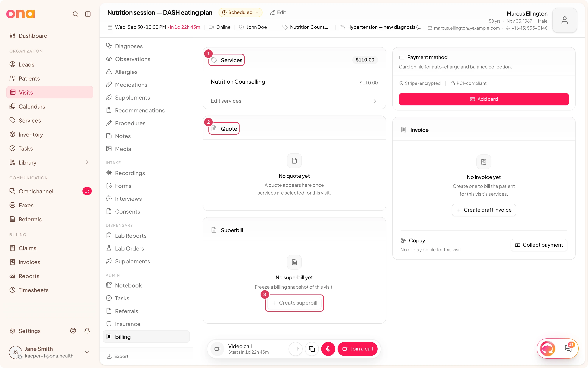
Task: Click Export at bottom of visit menu
Action: pos(118,356)
